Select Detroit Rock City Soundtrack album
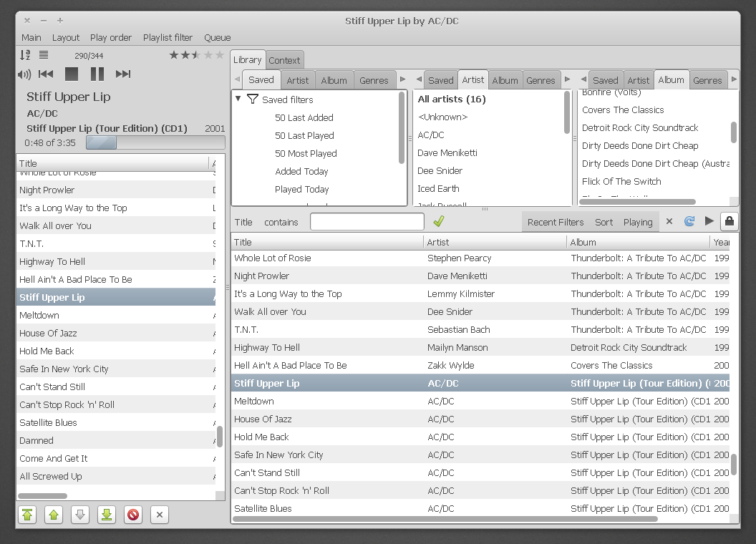756x544 pixels. pos(640,128)
